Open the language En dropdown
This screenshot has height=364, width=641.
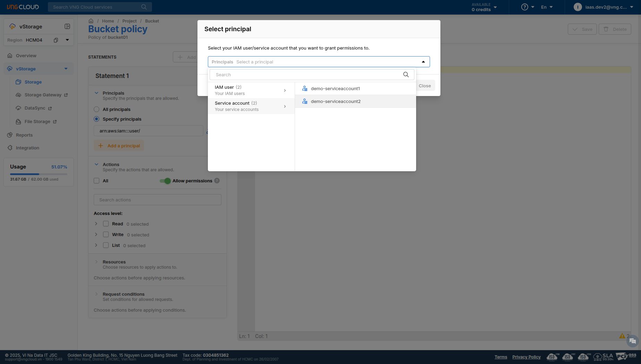tap(547, 7)
